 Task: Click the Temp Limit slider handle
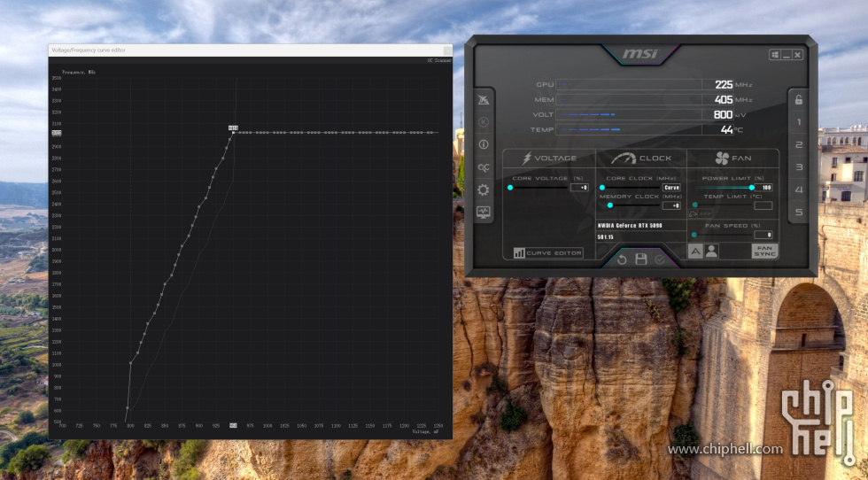(695, 205)
